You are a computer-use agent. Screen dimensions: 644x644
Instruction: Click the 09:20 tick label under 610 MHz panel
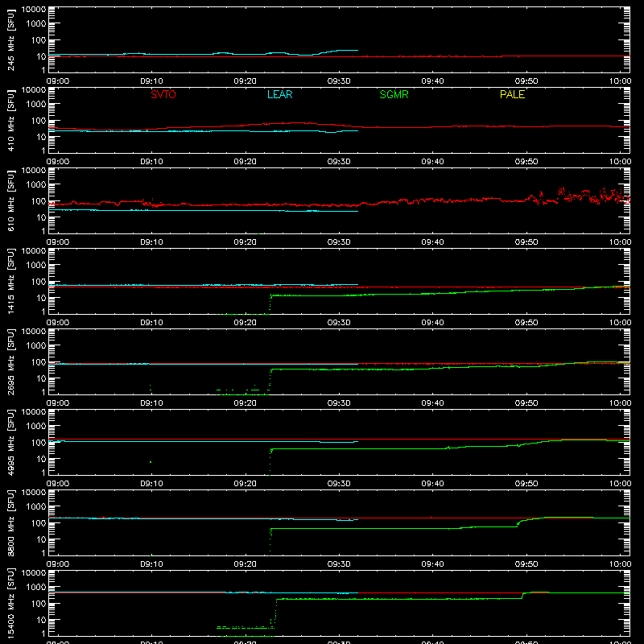[x=246, y=242]
